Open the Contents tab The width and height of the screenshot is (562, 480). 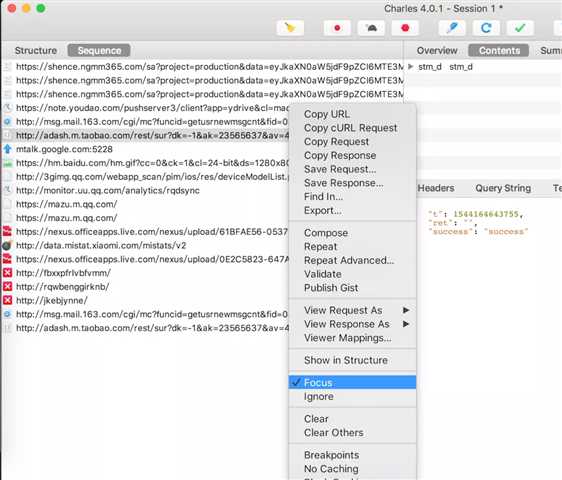click(x=499, y=51)
